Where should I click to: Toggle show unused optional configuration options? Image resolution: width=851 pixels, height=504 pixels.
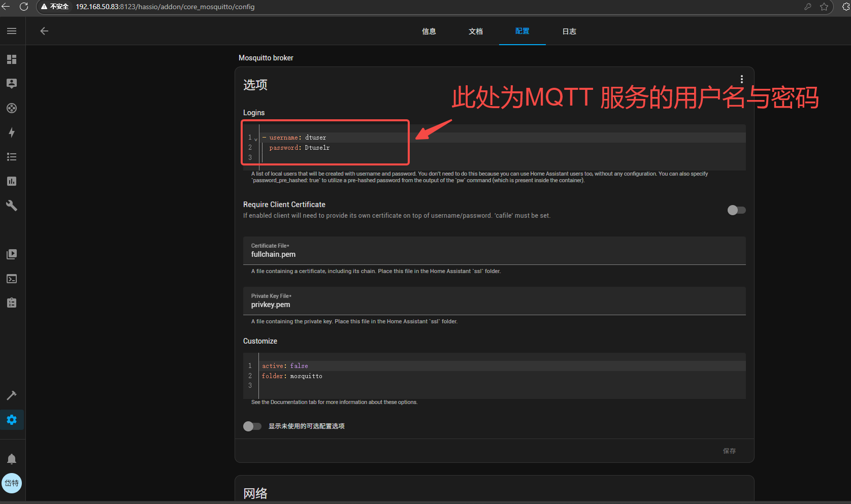pos(252,426)
